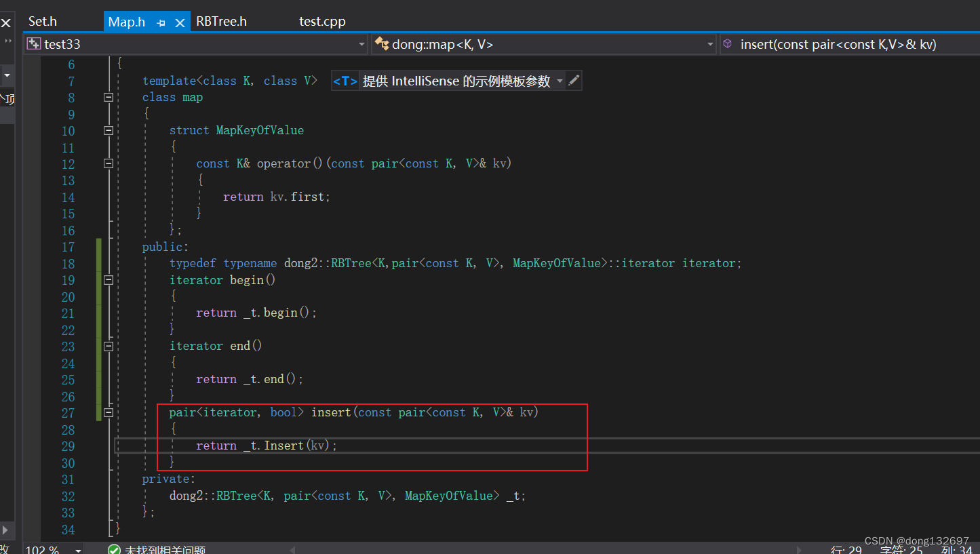Edit template parameters with the pencil icon
980x554 pixels.
[574, 81]
